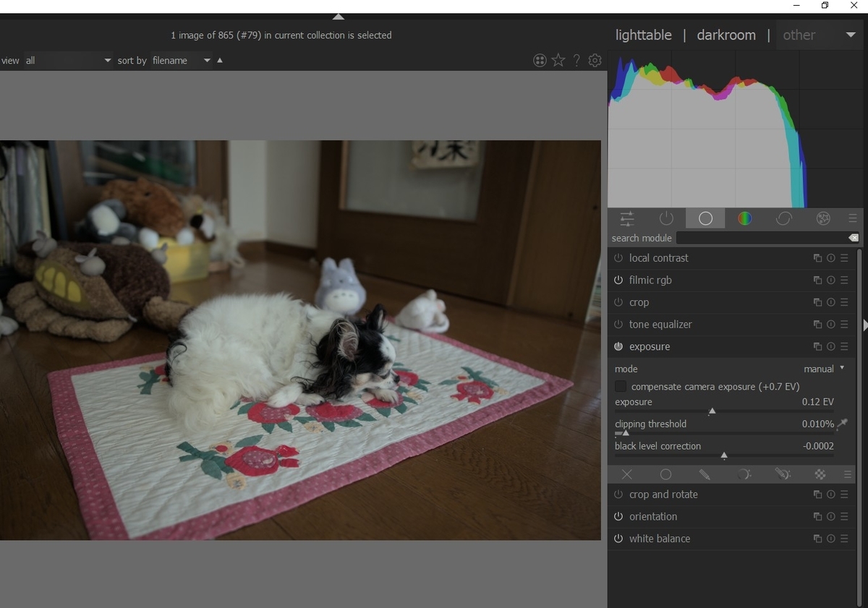Click the histogram display
Viewport: 868px width, 608px height.
point(735,130)
